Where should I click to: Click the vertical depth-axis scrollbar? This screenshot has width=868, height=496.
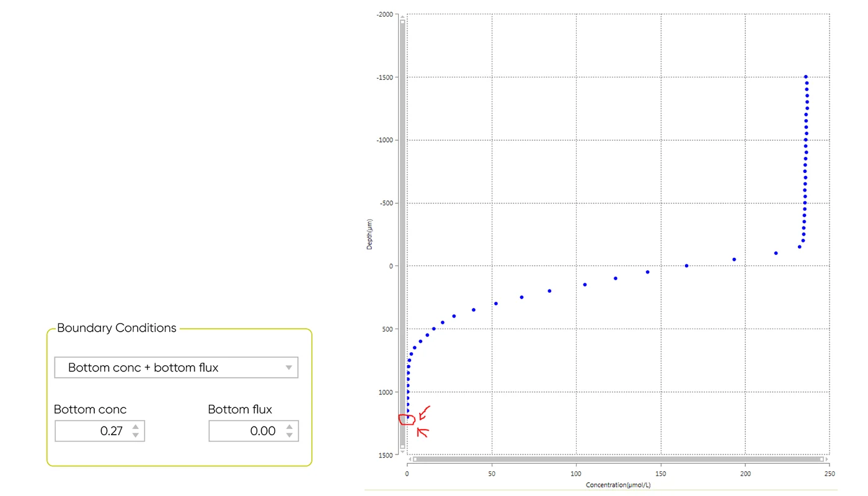(x=402, y=234)
